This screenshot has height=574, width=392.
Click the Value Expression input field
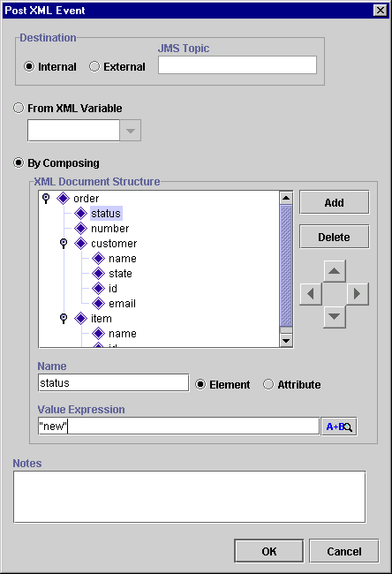coord(178,427)
